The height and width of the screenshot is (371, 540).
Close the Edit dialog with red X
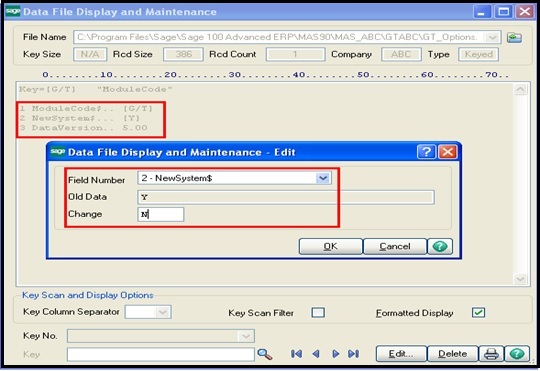coord(447,152)
